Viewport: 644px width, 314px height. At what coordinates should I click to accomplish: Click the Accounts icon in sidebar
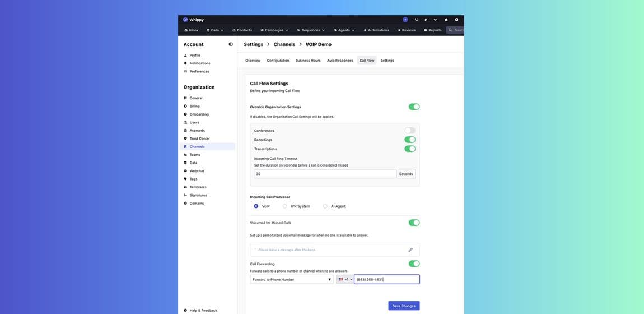185,130
